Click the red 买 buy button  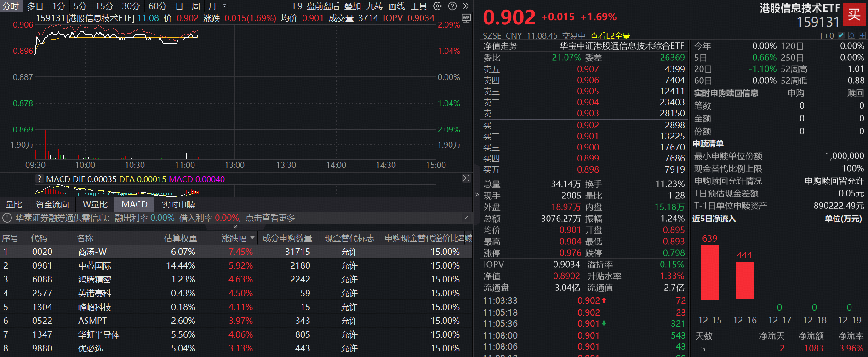click(854, 14)
